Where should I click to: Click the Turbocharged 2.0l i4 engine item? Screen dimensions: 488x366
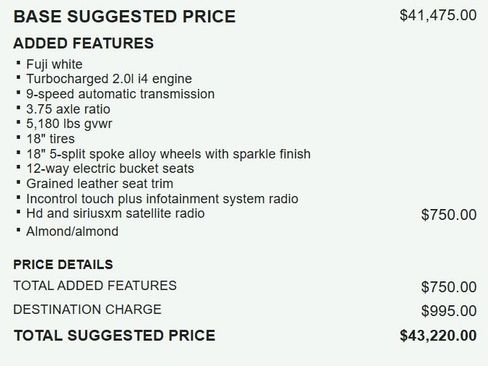(109, 79)
